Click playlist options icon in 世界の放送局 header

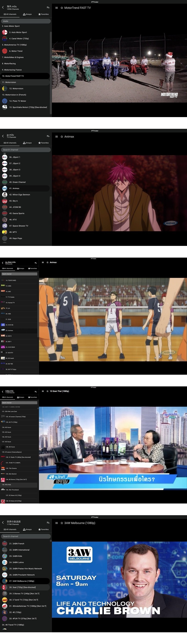click(x=48, y=522)
